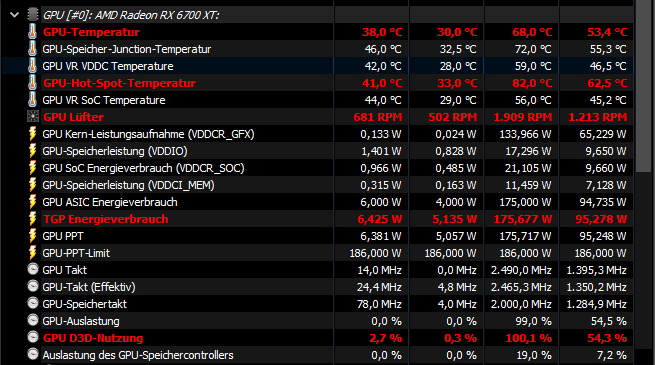Click GPU-Takt (Effektiv) average 1.350,2 MHz

point(596,287)
